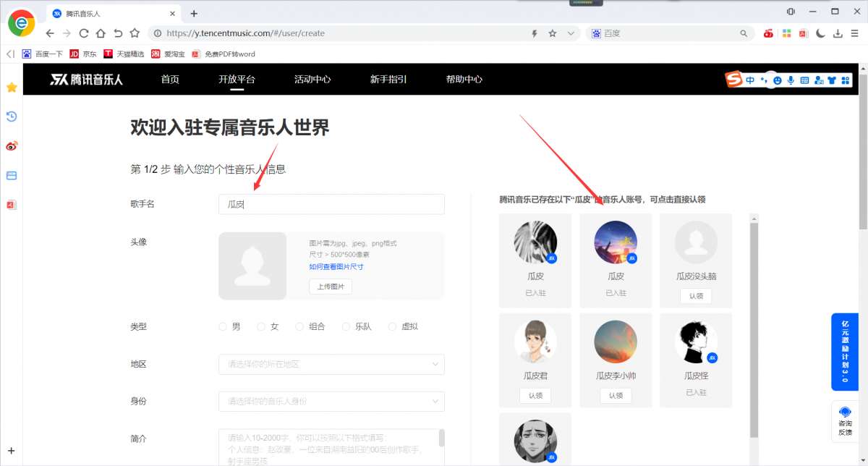Open the Sogou skin center T-shirt icon

tap(832, 81)
